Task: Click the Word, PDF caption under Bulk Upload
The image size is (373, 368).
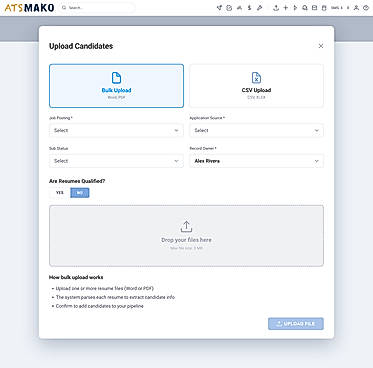Action: click(116, 97)
